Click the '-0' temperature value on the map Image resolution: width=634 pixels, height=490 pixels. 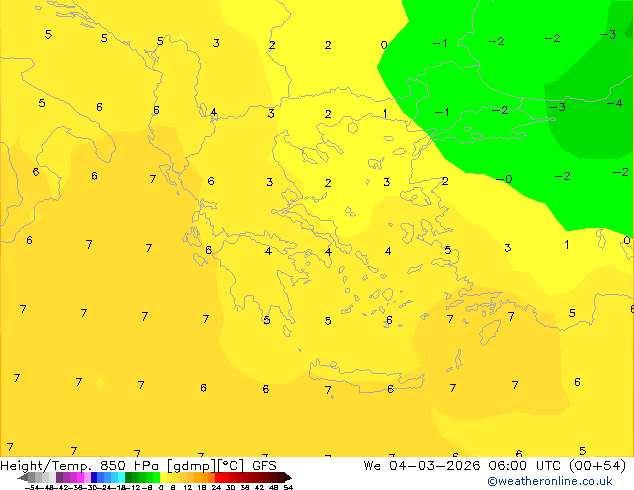(x=504, y=179)
